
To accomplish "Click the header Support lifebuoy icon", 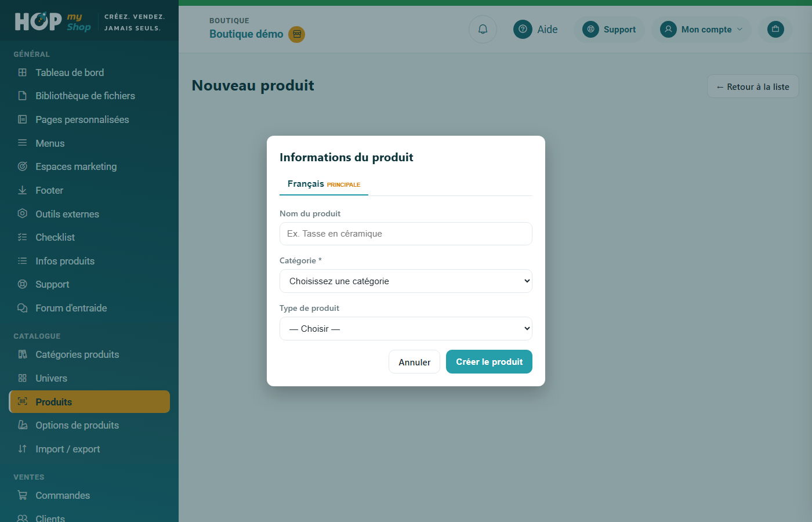I will pos(590,29).
